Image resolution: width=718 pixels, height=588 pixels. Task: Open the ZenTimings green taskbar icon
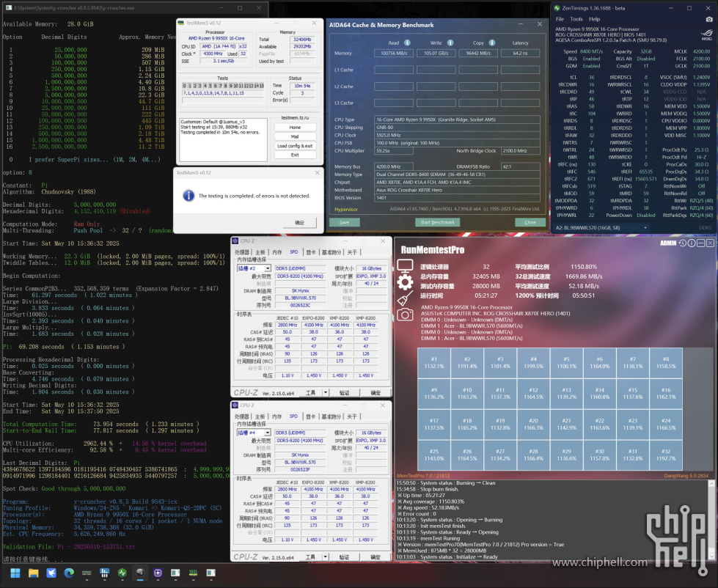(x=122, y=573)
